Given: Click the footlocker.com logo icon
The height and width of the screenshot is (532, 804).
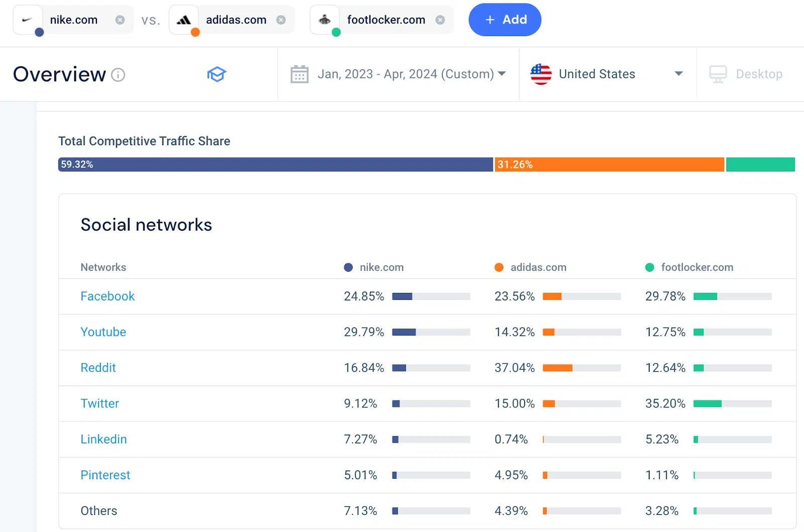Looking at the screenshot, I should pos(325,20).
